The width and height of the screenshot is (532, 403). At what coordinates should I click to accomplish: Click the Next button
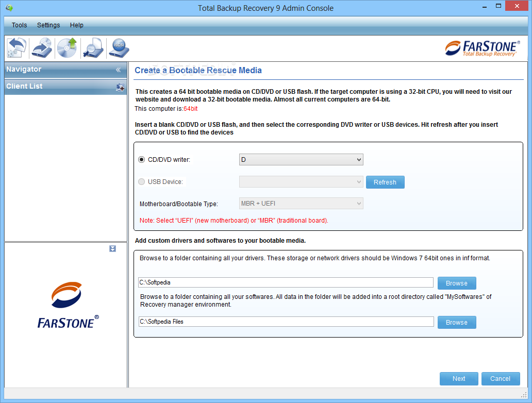459,379
